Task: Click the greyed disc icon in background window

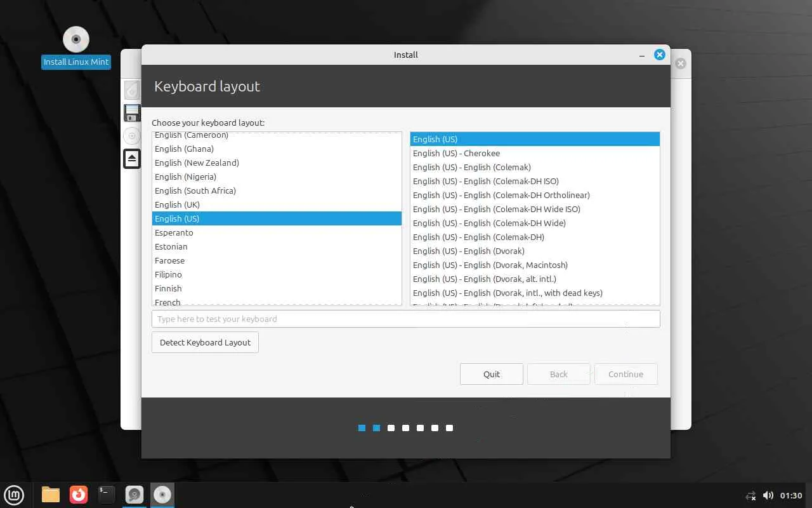Action: [x=132, y=136]
